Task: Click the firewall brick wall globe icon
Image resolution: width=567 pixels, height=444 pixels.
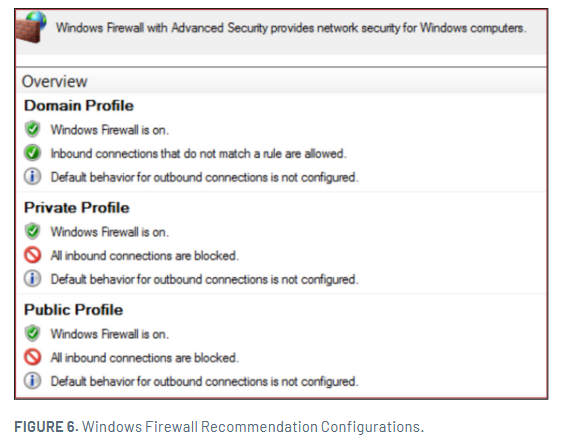Action: (31, 27)
